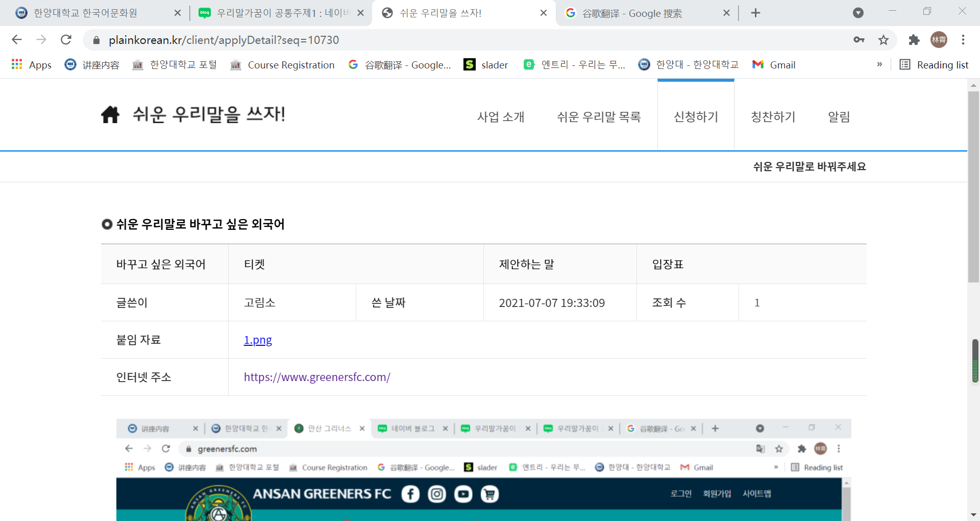This screenshot has height=521, width=980.
Task: Open the Chrome profile avatar
Action: (939, 40)
